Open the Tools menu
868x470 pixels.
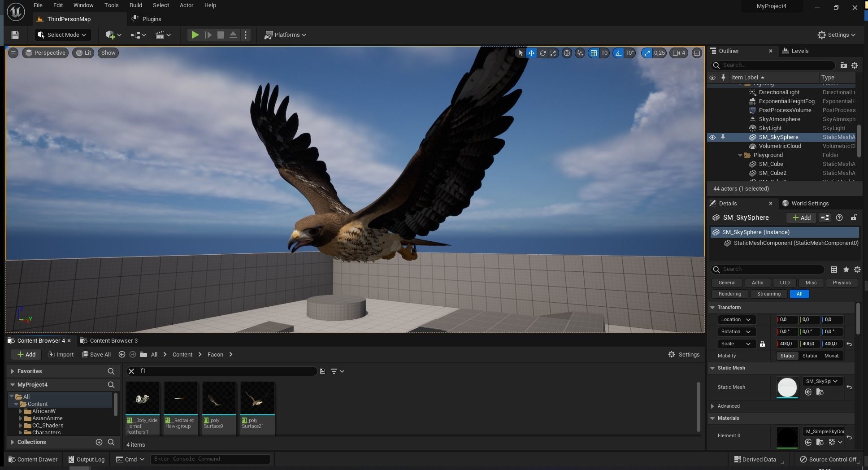click(111, 5)
